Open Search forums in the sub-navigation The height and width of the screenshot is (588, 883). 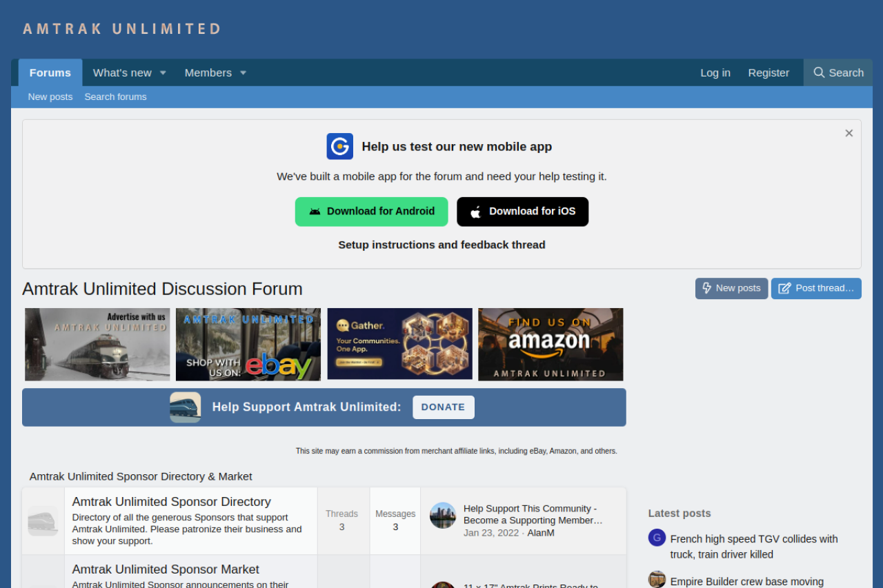[x=115, y=97]
